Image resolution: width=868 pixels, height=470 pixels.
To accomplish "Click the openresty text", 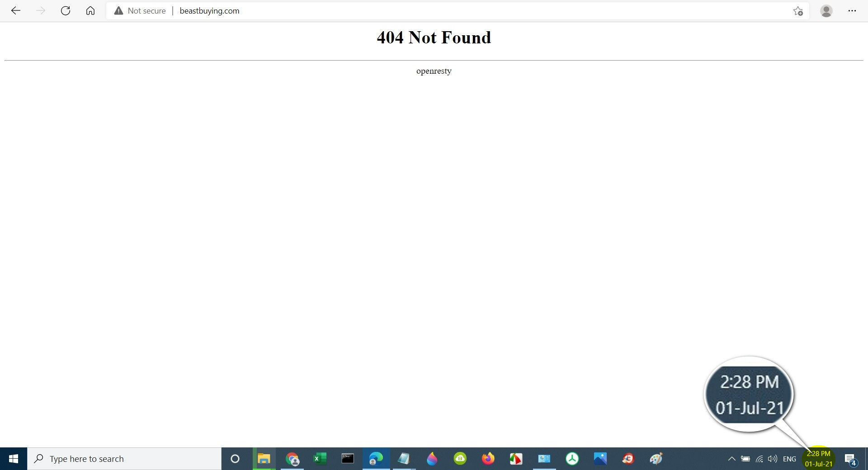I will coord(434,71).
